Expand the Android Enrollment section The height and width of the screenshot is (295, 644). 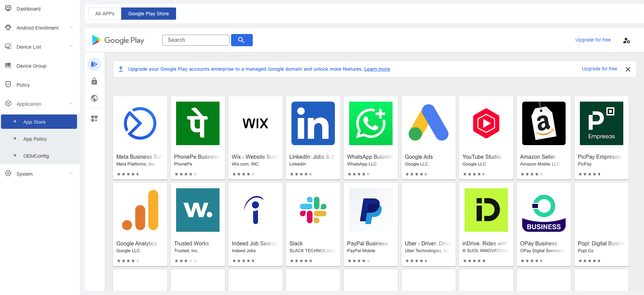71,27
